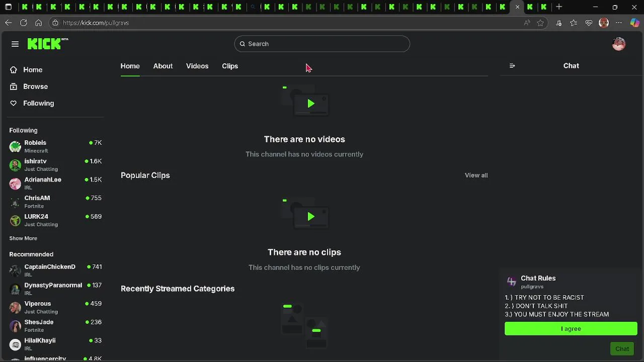Image resolution: width=644 pixels, height=362 pixels.
Task: Click the Following heart icon in sidebar
Action: click(14, 103)
